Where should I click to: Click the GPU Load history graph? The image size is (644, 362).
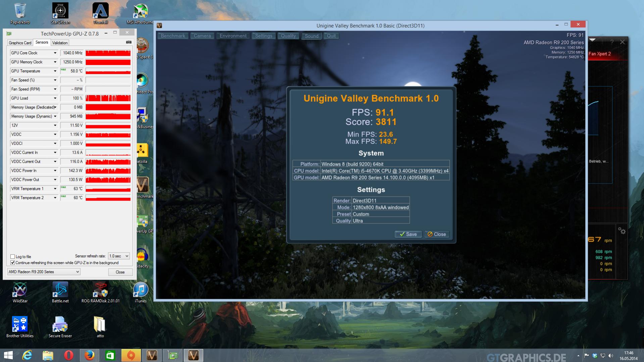[108, 98]
